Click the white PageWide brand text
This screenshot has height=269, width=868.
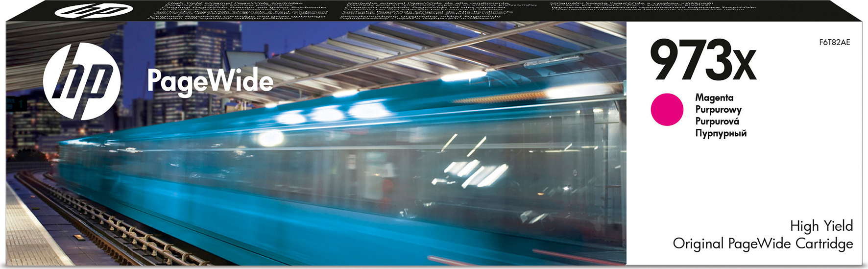tap(210, 81)
